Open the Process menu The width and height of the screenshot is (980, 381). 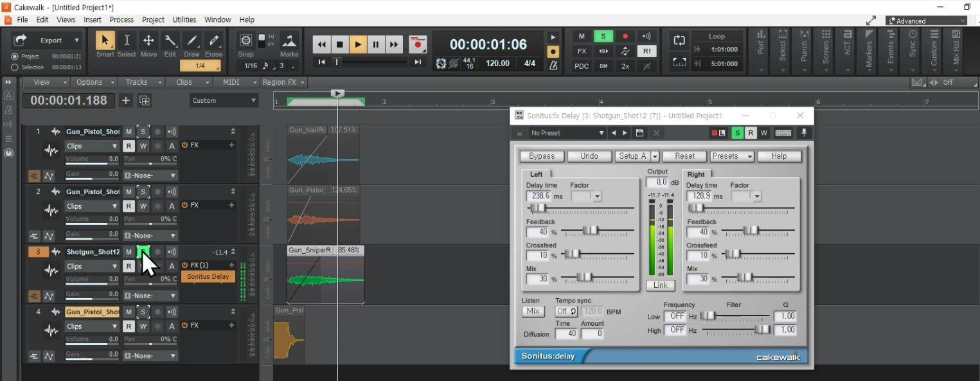(121, 20)
